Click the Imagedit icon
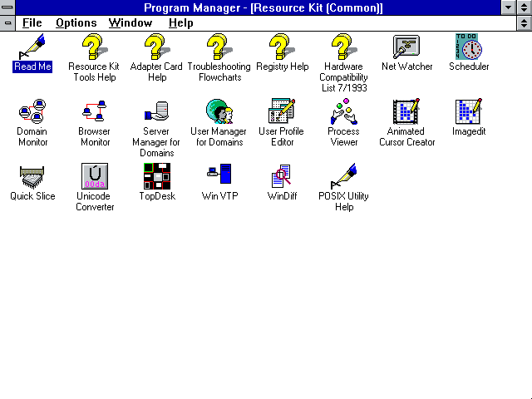This screenshot has width=532, height=399. (469, 111)
